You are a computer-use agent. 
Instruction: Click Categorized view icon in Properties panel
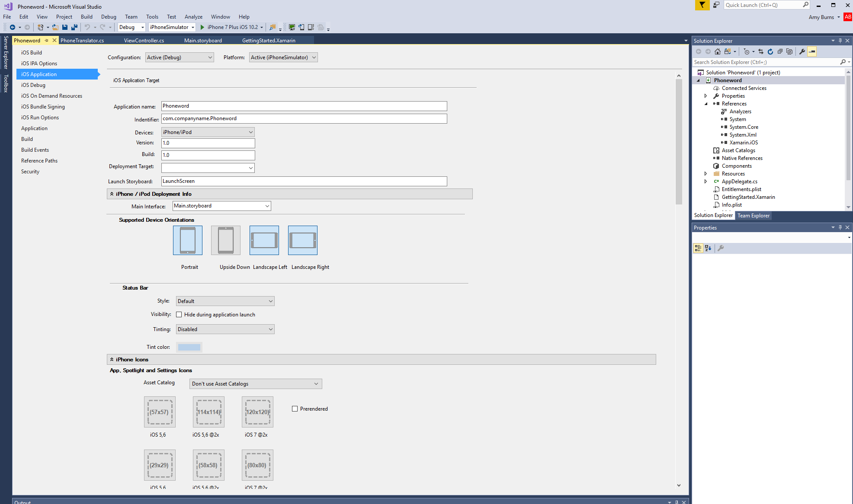click(x=698, y=248)
